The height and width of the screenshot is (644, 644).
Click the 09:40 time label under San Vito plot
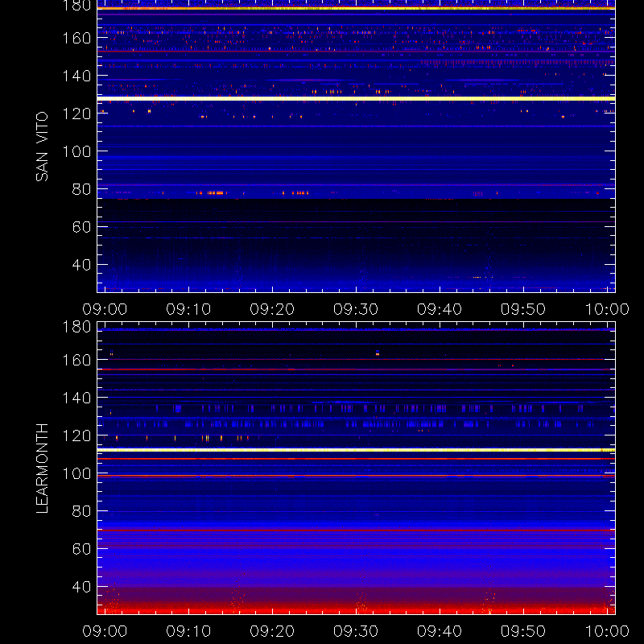[x=440, y=309]
